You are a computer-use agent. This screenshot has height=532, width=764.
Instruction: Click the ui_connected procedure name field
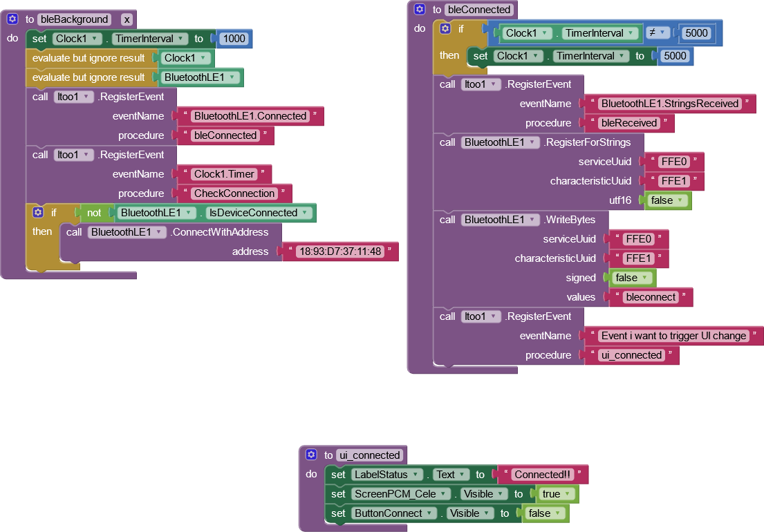click(x=370, y=455)
